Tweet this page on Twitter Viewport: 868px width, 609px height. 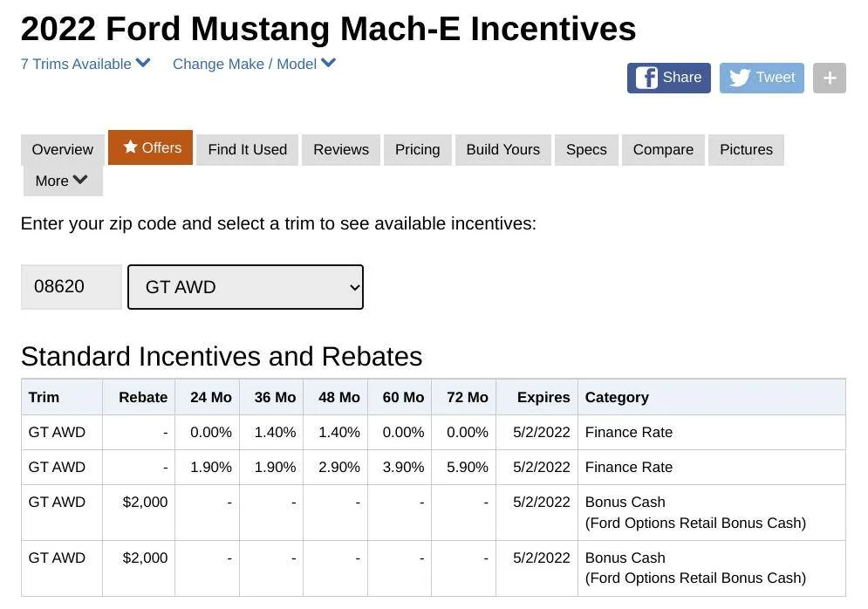(x=762, y=78)
